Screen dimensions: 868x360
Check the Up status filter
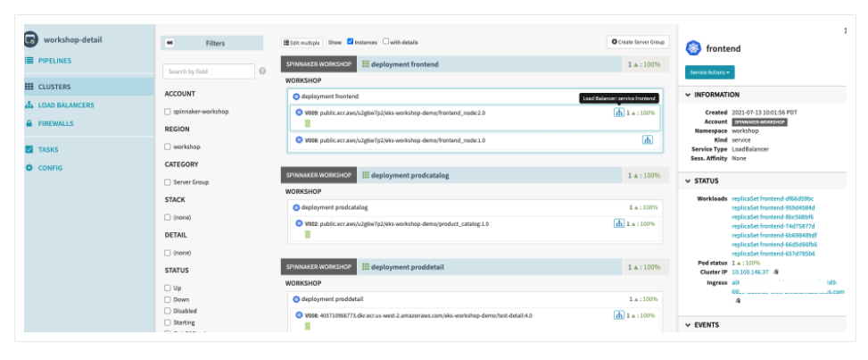point(168,288)
